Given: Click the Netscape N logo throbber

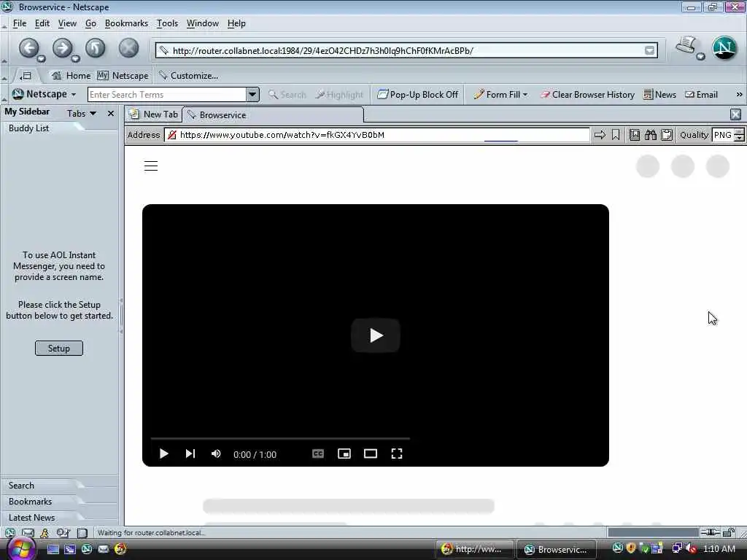Looking at the screenshot, I should point(724,48).
